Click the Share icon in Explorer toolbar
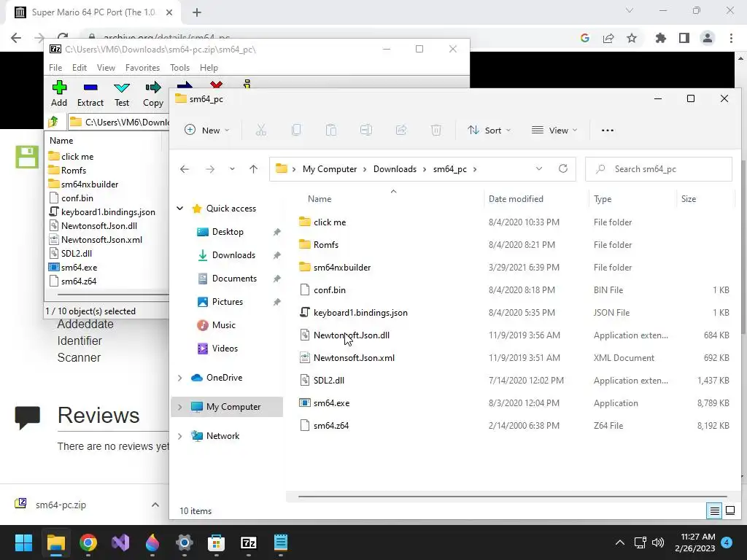Screen dimensions: 747x560 coord(401,130)
